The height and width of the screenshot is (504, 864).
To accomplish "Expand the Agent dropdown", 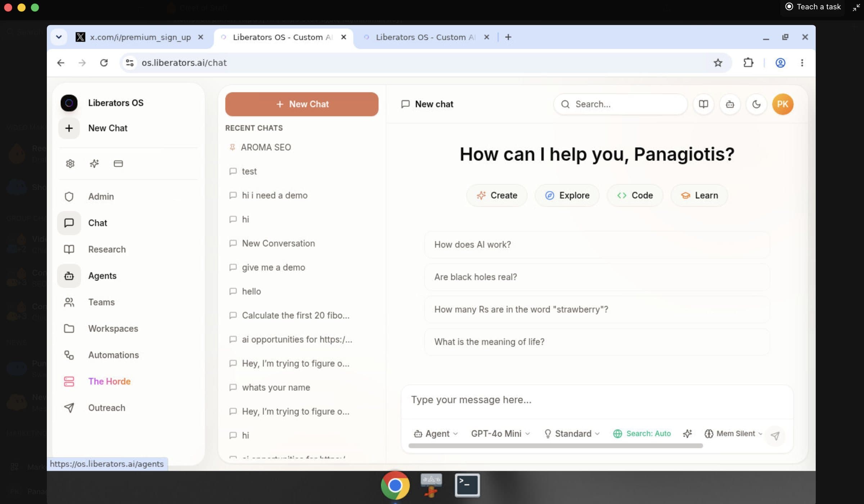I will [436, 434].
